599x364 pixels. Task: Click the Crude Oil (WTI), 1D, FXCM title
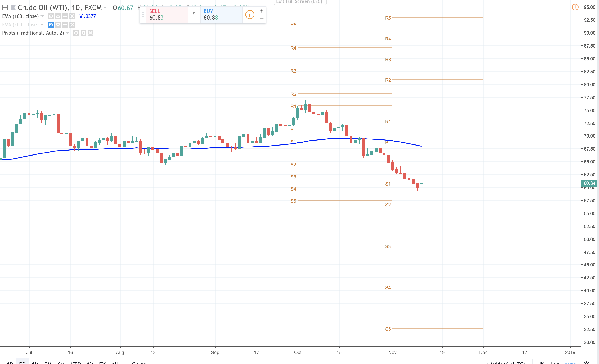pyautogui.click(x=60, y=8)
